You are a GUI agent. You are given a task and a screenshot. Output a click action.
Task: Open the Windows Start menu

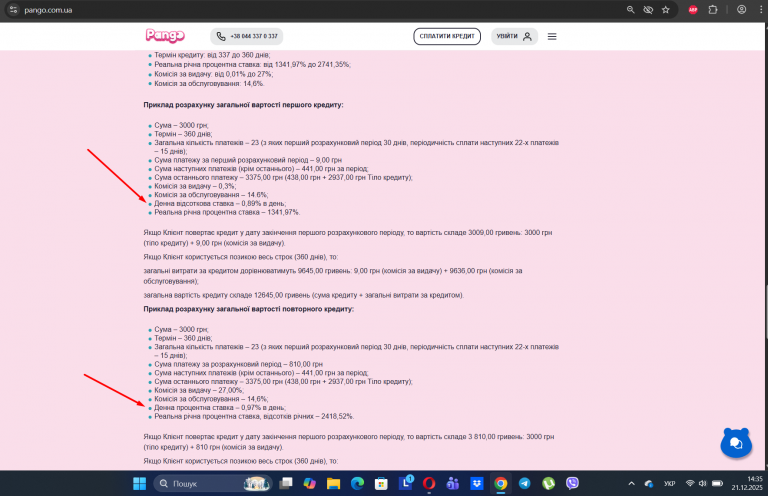pos(140,484)
